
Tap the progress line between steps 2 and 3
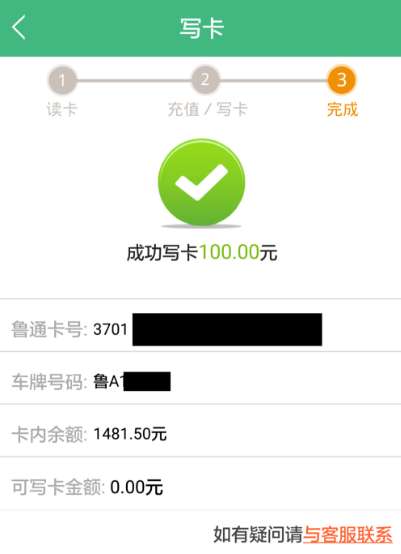[x=273, y=81]
